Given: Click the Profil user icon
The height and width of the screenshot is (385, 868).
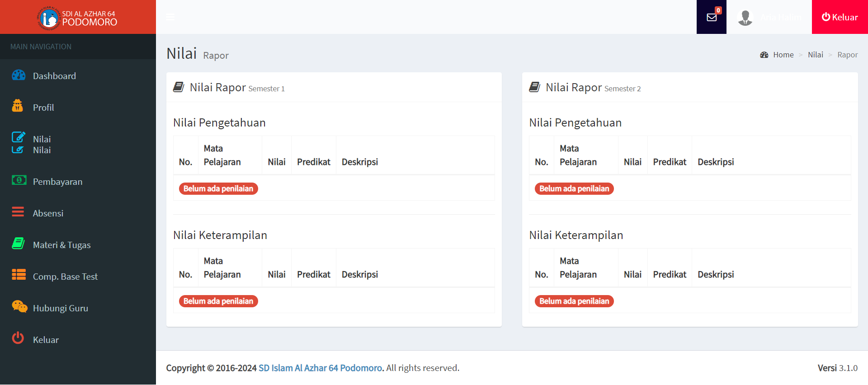Looking at the screenshot, I should coord(18,106).
